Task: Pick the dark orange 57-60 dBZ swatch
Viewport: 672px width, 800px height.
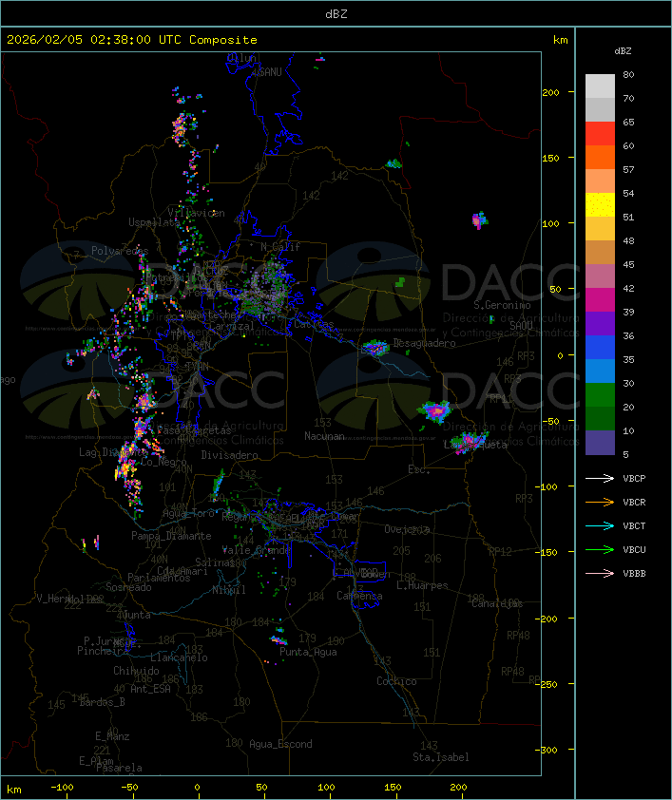Action: pos(600,157)
